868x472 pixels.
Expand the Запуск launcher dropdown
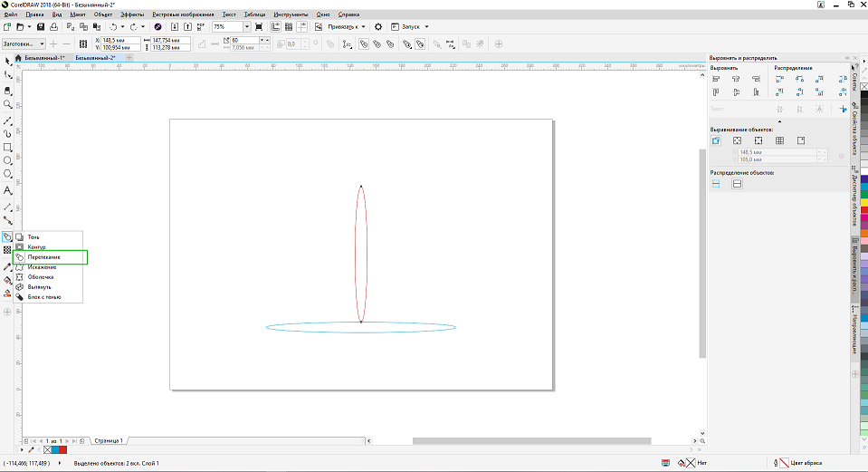pyautogui.click(x=426, y=26)
